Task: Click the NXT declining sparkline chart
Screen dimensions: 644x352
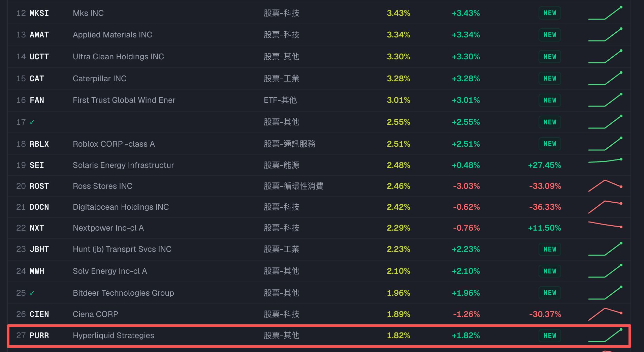Action: pos(605,225)
